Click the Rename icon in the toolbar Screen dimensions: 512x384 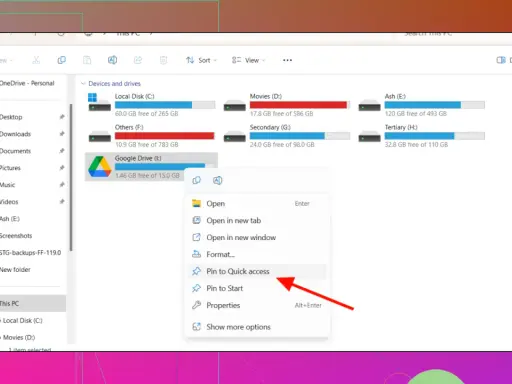(x=112, y=60)
